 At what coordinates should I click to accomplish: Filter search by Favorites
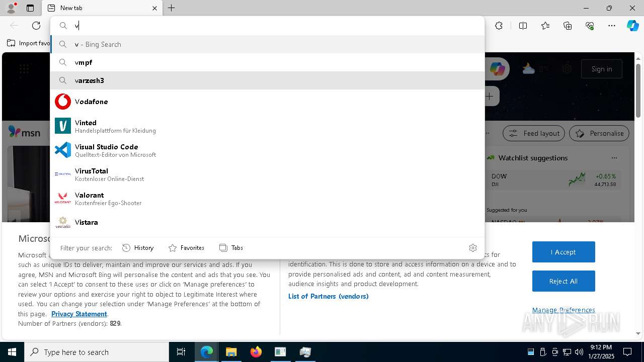tap(186, 248)
